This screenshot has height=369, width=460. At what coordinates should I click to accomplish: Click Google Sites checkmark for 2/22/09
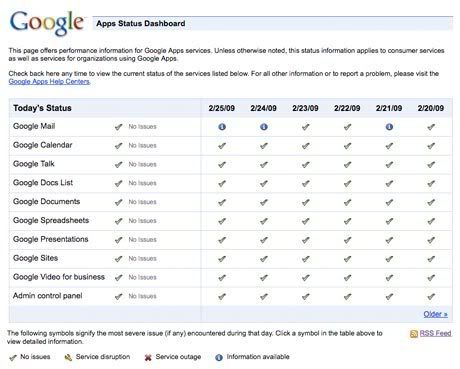coord(347,259)
